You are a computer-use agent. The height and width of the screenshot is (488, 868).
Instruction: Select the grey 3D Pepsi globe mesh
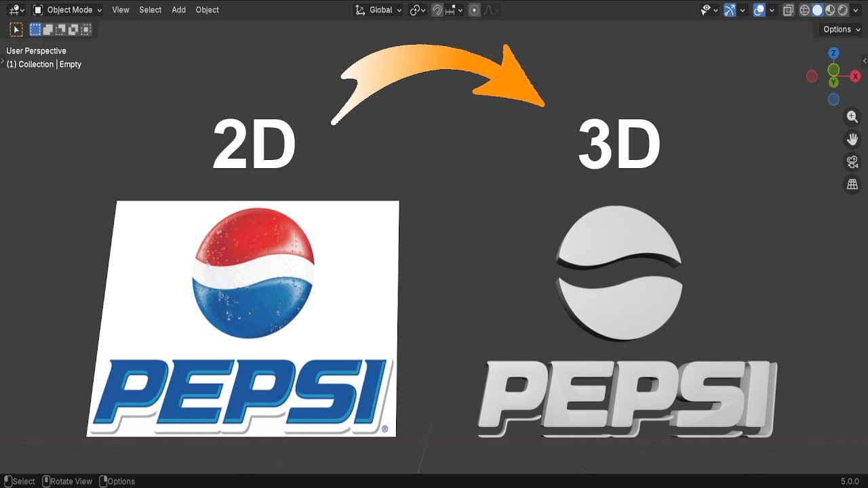click(618, 273)
